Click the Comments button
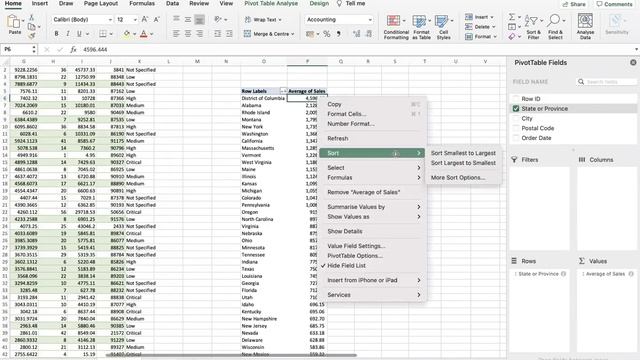Viewport: 640px width, 360px height. point(614,4)
